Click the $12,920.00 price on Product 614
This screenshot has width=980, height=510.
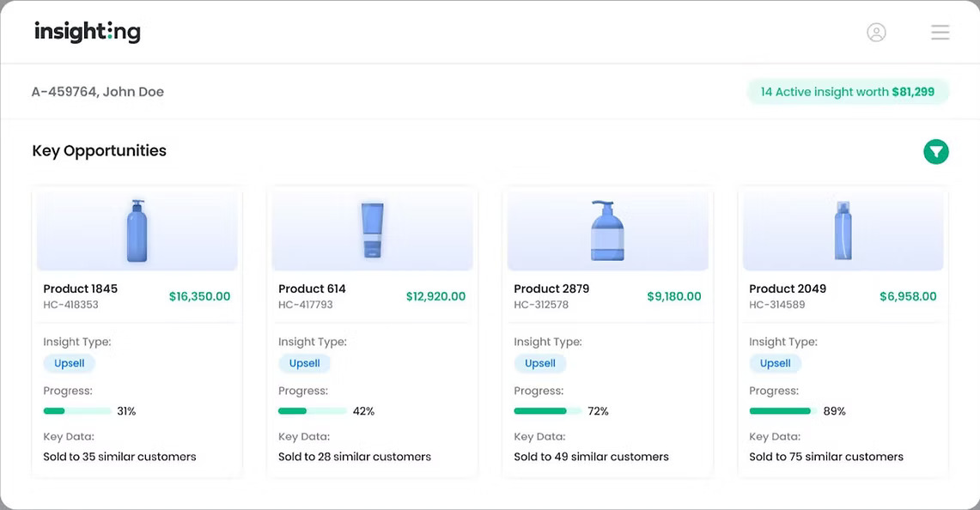point(435,296)
